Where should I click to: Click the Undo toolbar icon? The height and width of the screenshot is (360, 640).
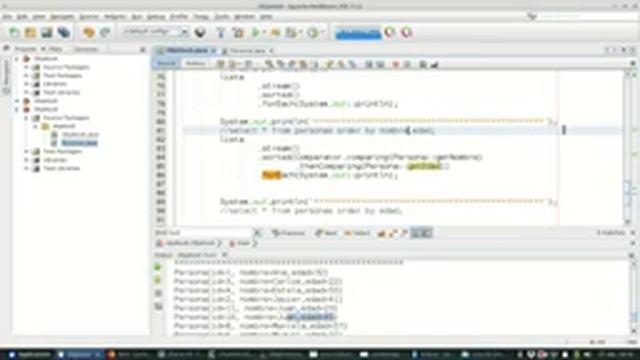click(x=89, y=32)
